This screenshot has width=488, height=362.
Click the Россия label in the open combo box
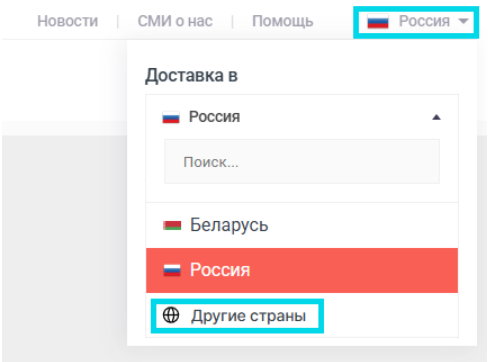point(214,117)
